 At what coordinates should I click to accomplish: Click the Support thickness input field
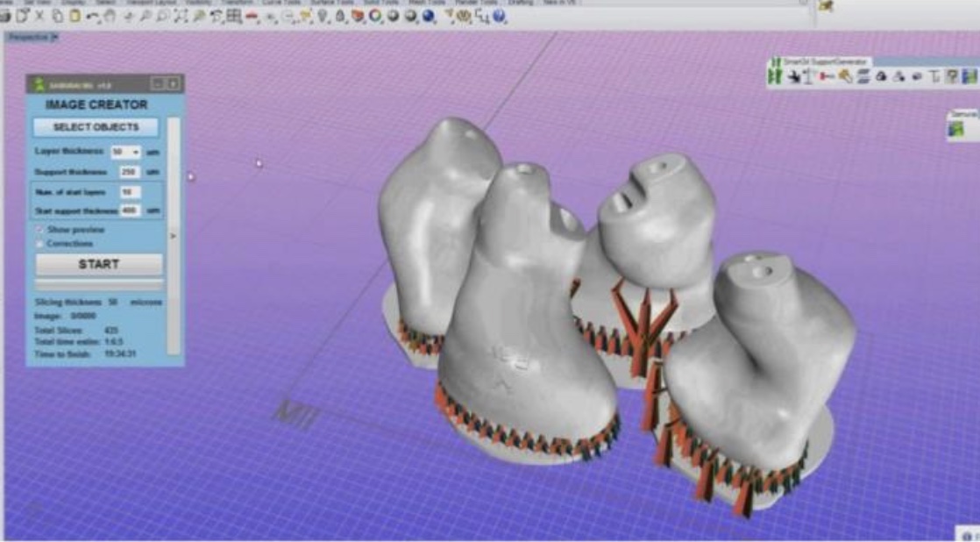pyautogui.click(x=130, y=172)
